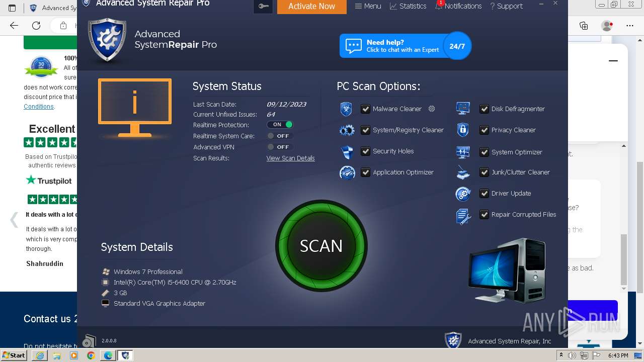Click previous review arrow on webpage
Screen dimensions: 644x362
14,219
